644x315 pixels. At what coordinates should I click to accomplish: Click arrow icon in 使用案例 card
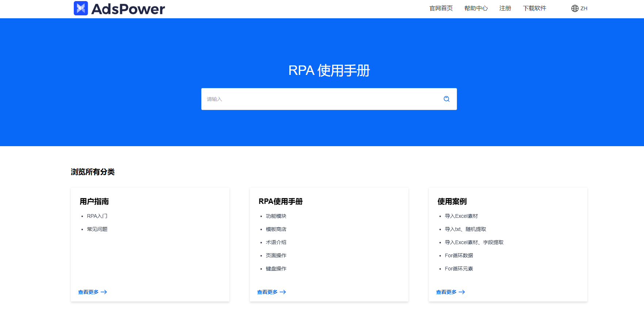coord(462,292)
